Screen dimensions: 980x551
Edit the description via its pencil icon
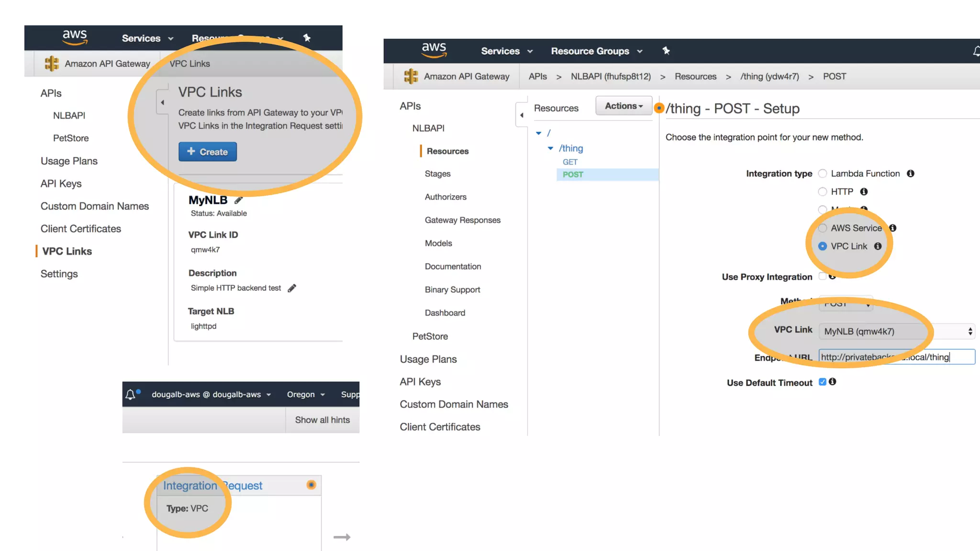click(292, 288)
